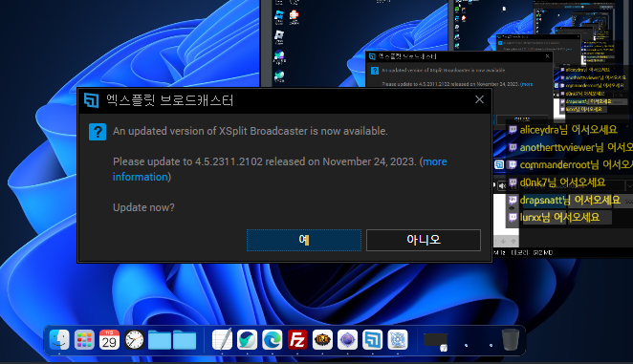
Task: Close the 엑스플릿 브로드캐스터 update dialog
Action: [x=479, y=99]
